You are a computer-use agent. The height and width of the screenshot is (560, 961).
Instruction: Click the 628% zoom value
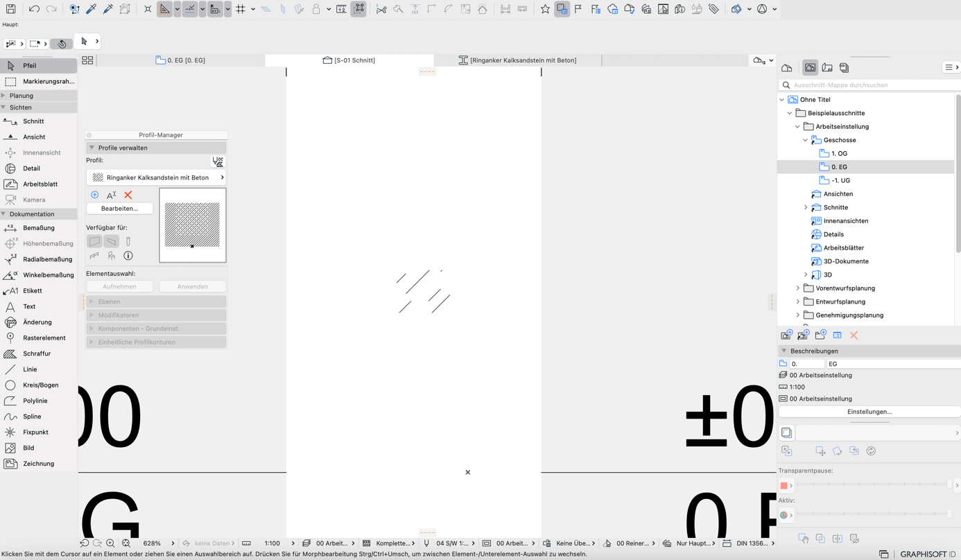pos(152,543)
